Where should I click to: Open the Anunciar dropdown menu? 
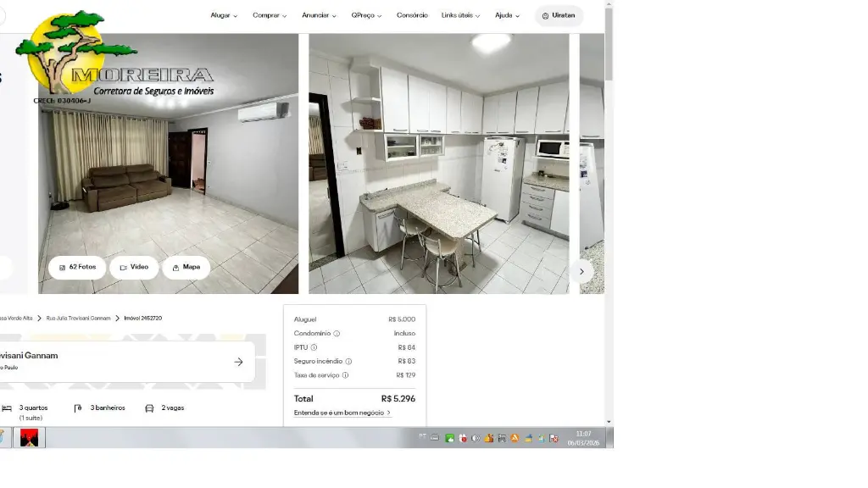point(319,15)
